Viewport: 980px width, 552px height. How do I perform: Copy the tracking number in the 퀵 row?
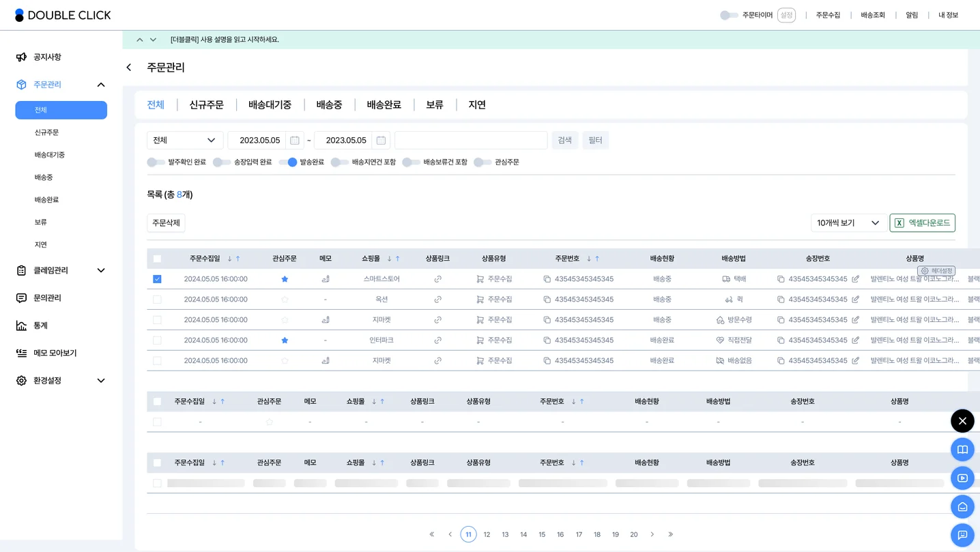[x=781, y=300]
